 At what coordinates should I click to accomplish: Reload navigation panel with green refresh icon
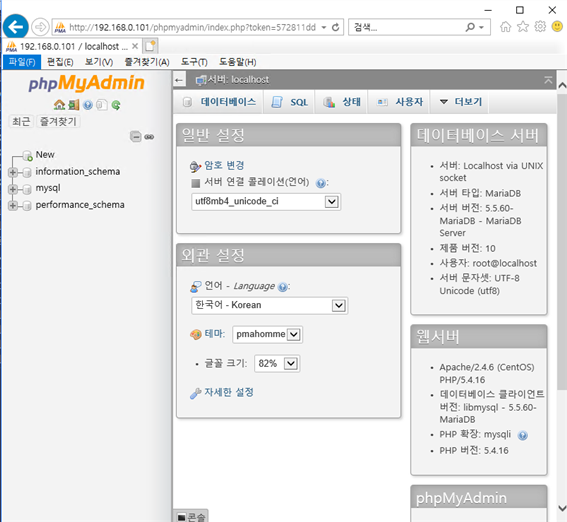[x=116, y=105]
